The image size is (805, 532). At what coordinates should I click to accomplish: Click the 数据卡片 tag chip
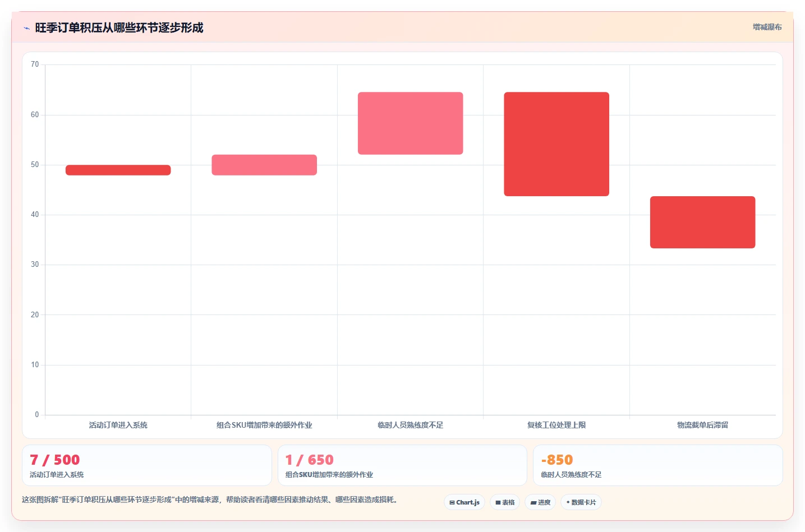click(581, 502)
